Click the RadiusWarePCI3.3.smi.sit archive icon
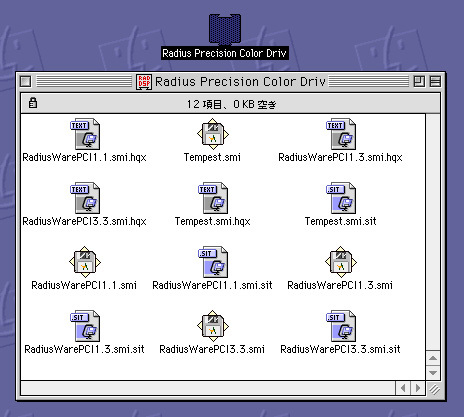 [x=341, y=326]
